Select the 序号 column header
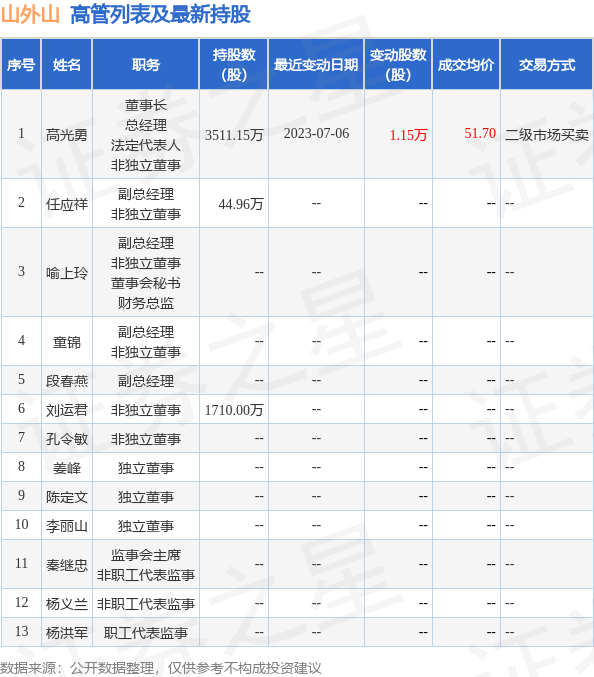The width and height of the screenshot is (594, 677). (21, 65)
